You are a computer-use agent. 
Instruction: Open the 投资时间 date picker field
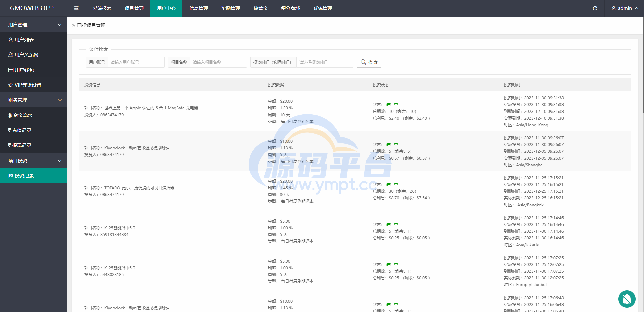click(325, 62)
